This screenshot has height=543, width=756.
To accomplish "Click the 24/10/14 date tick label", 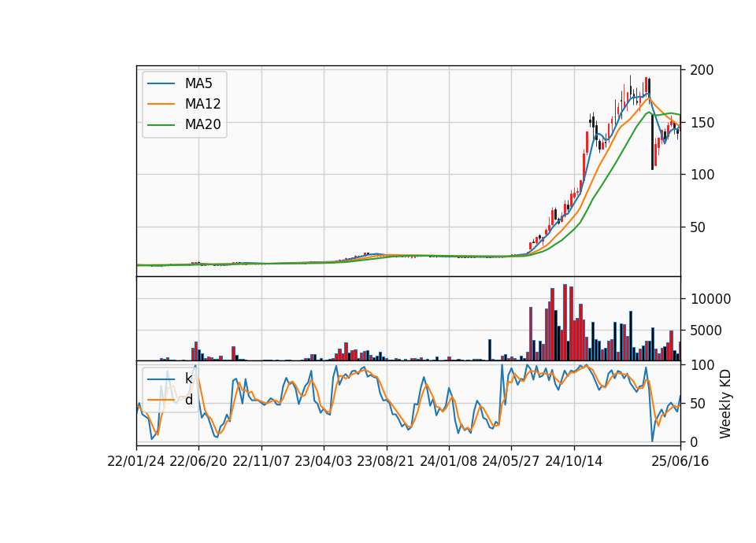I will (574, 461).
